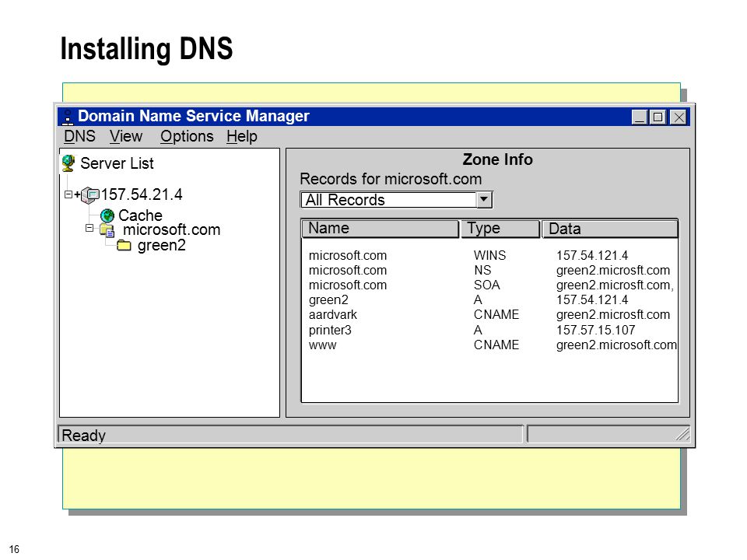
Task: Sort by the Data column header
Action: (610, 229)
